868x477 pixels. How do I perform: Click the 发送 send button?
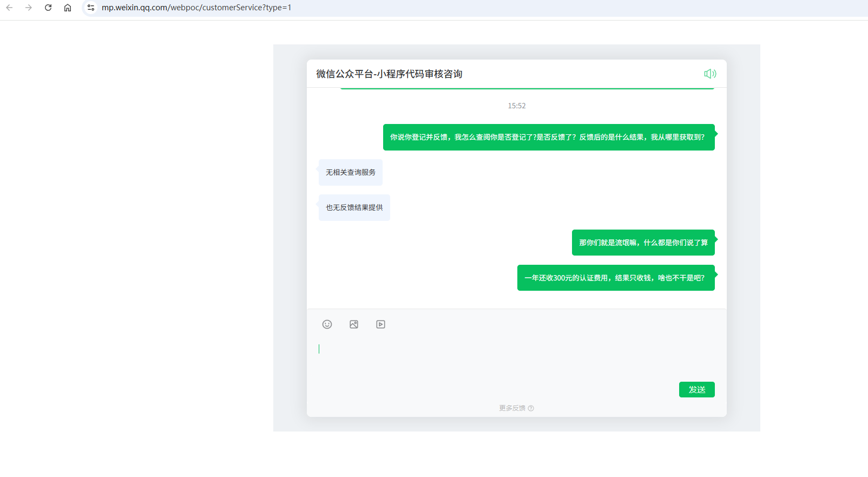click(x=697, y=390)
